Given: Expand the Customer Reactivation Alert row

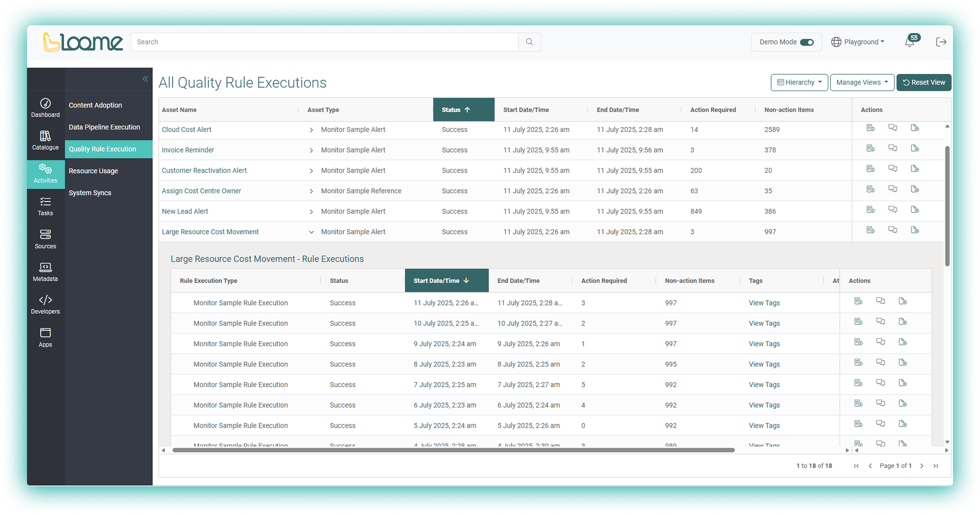Looking at the screenshot, I should coord(311,171).
